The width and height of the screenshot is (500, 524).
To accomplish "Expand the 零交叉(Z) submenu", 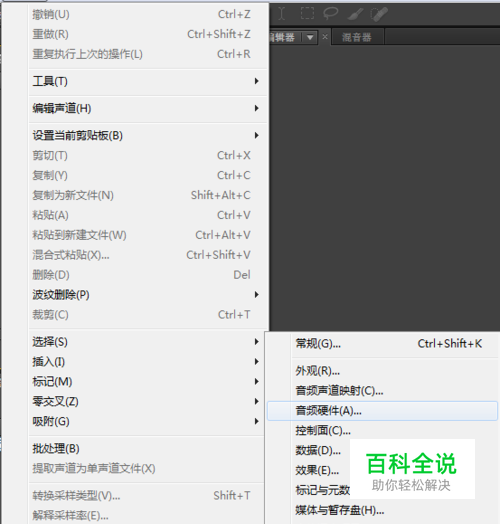I will pyautogui.click(x=147, y=401).
